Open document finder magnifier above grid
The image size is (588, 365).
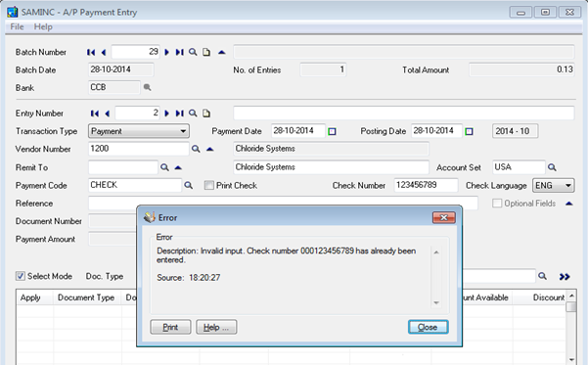542,276
